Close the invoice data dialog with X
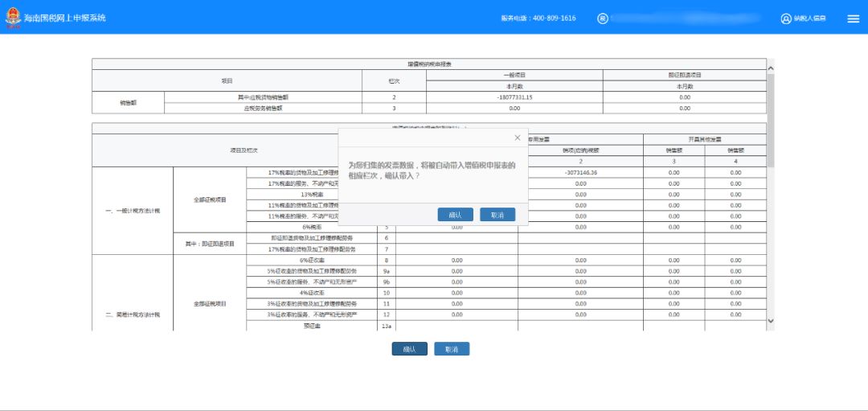The width and height of the screenshot is (868, 411). point(518,138)
